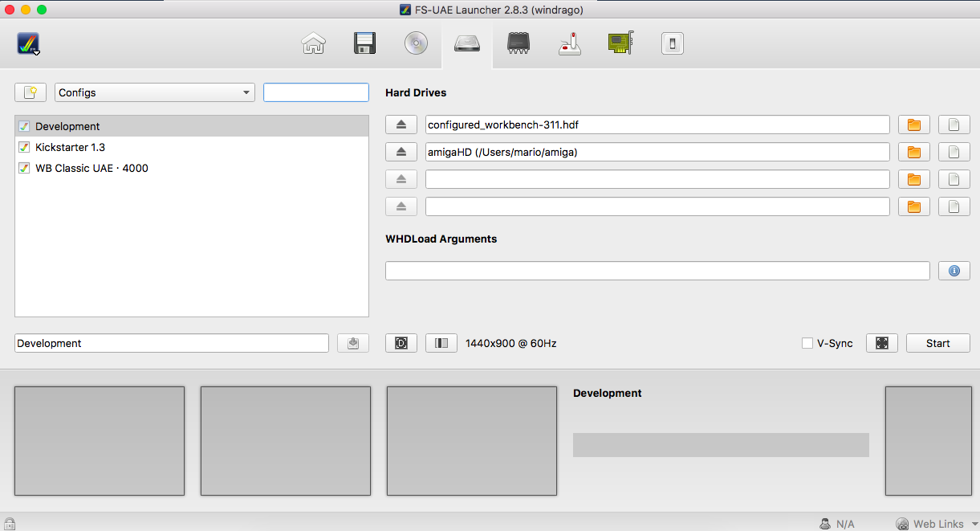This screenshot has height=531, width=980.
Task: Eject the configured_workbench-311.hdf hard drive
Action: tap(401, 125)
